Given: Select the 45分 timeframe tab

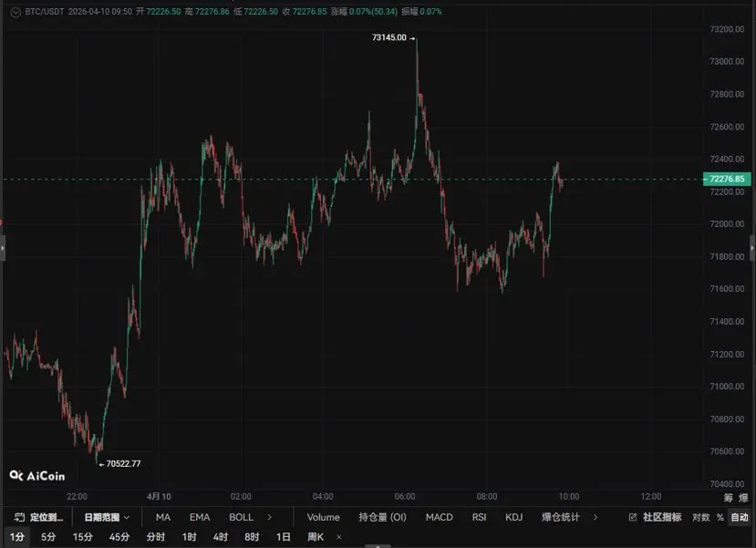Looking at the screenshot, I should 119,537.
